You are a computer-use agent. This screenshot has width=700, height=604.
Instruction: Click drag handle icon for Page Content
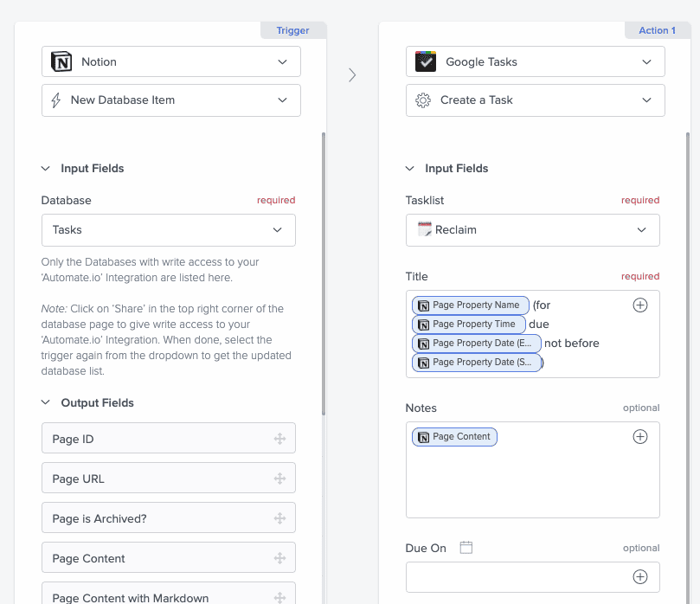279,558
